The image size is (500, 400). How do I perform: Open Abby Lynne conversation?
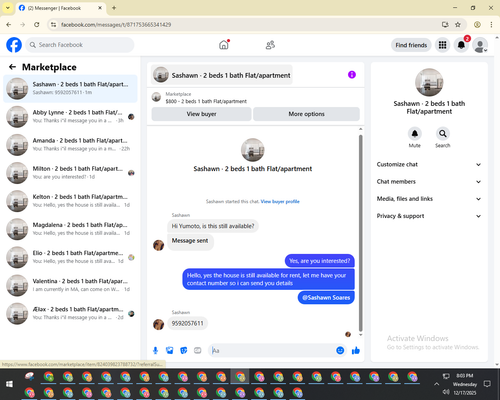click(70, 117)
